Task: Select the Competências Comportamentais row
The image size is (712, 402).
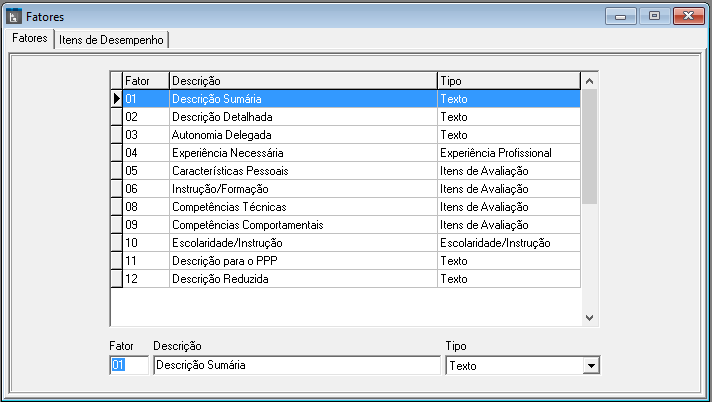Action: pos(346,225)
